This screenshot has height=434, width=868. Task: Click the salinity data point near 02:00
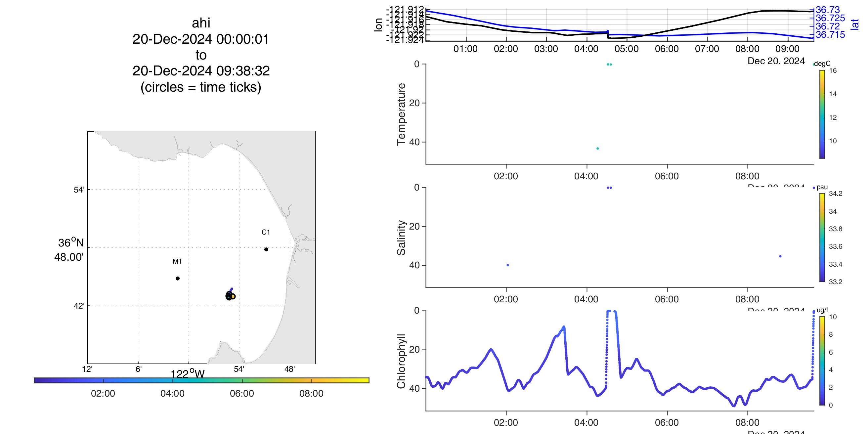(508, 265)
